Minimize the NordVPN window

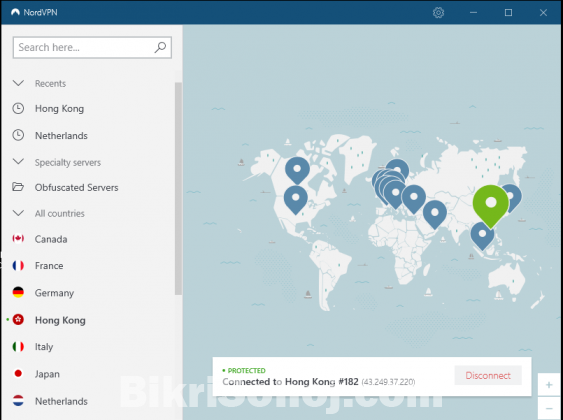click(x=473, y=13)
